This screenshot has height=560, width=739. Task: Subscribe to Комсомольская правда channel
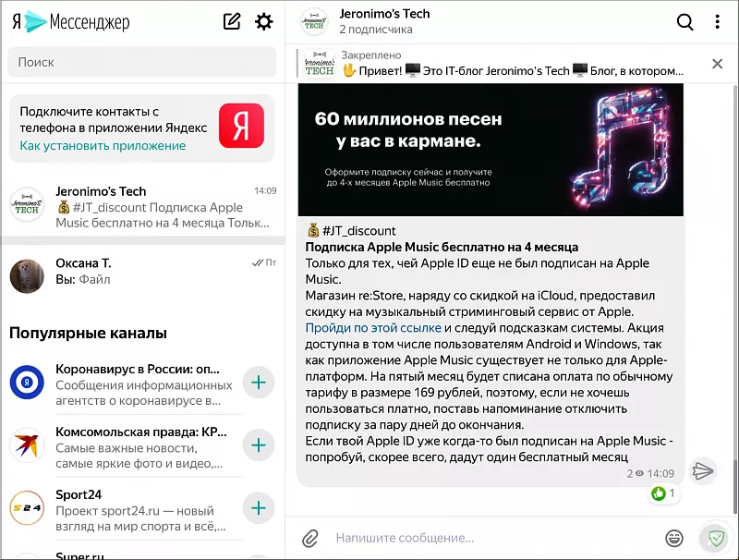click(x=259, y=445)
